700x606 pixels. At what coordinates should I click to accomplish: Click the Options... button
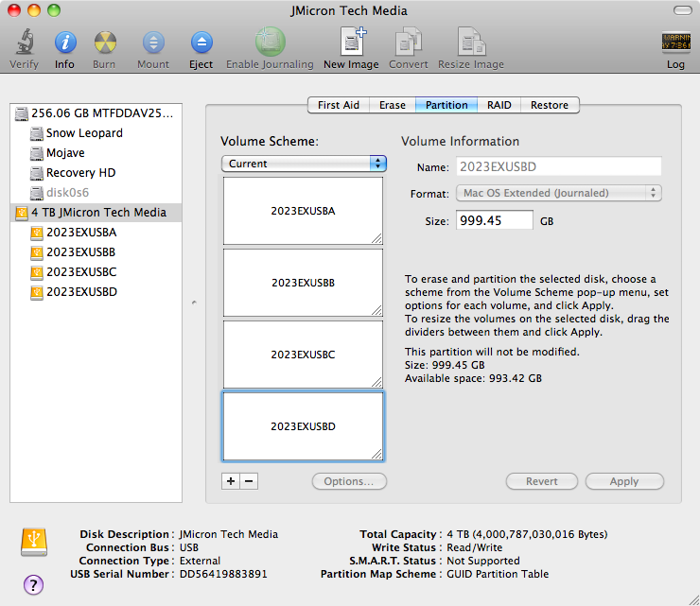[349, 481]
